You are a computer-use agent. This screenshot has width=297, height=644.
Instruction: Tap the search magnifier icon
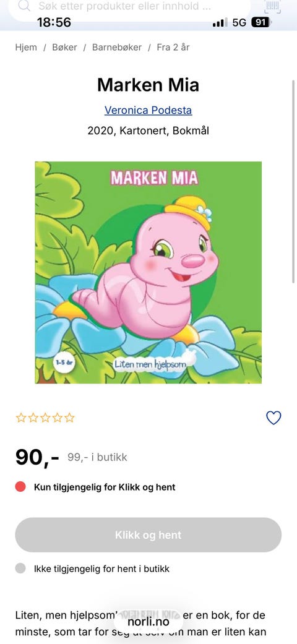pyautogui.click(x=24, y=6)
